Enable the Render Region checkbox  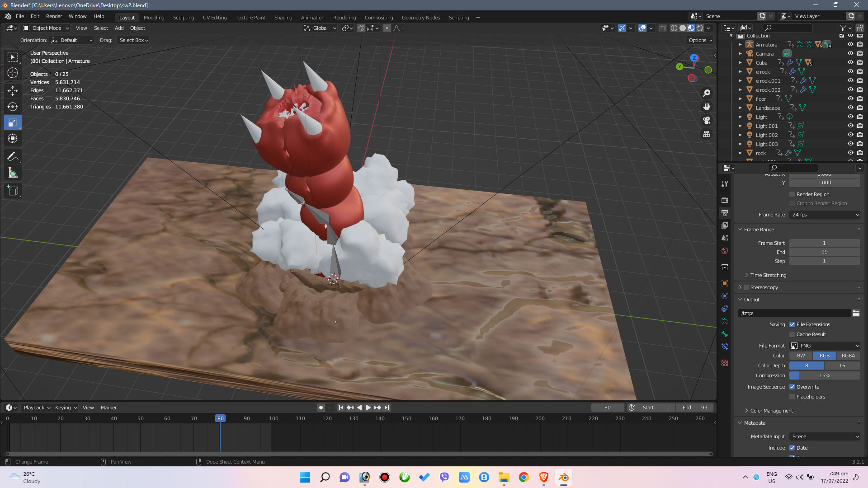[792, 194]
